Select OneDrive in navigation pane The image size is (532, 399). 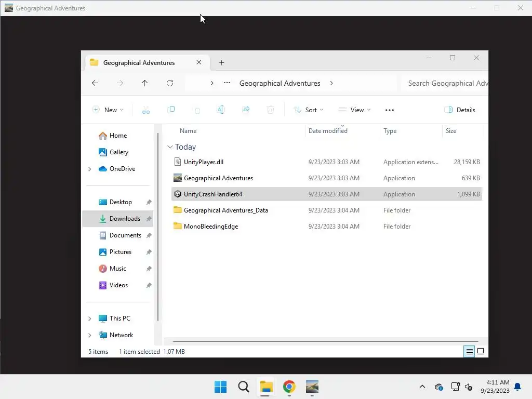coord(122,169)
